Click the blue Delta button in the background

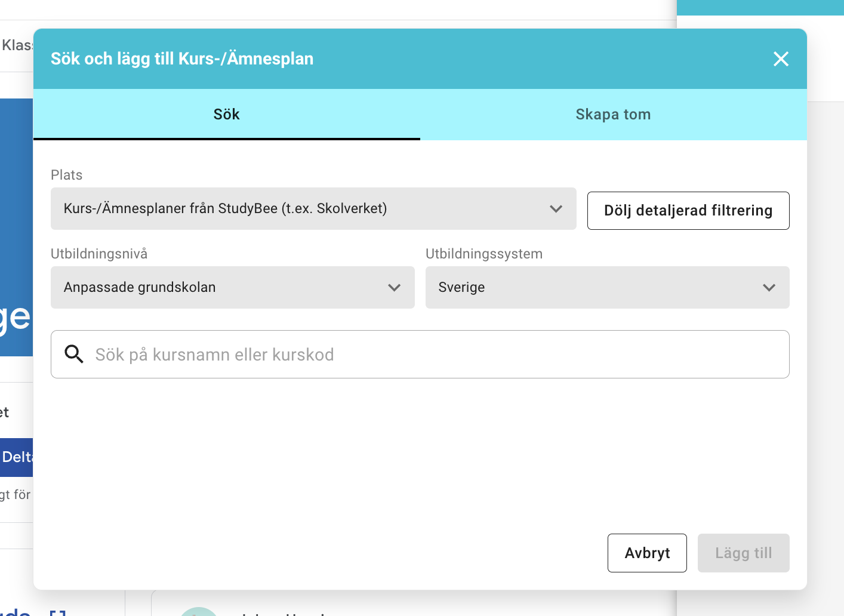coord(15,457)
